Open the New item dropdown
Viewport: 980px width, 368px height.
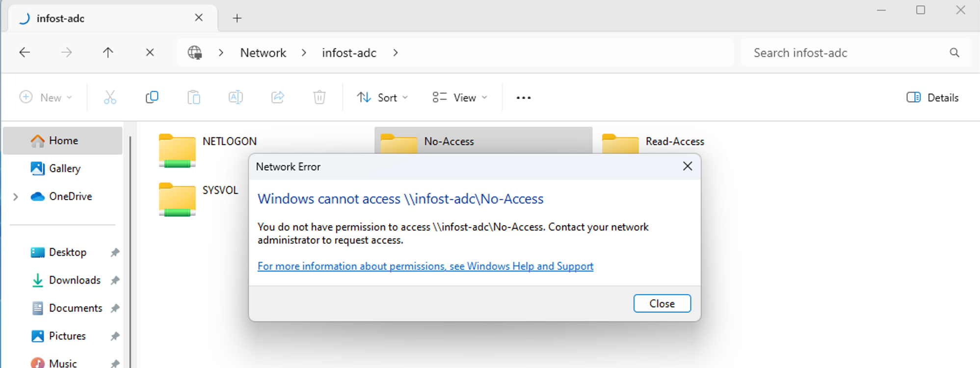click(x=46, y=98)
